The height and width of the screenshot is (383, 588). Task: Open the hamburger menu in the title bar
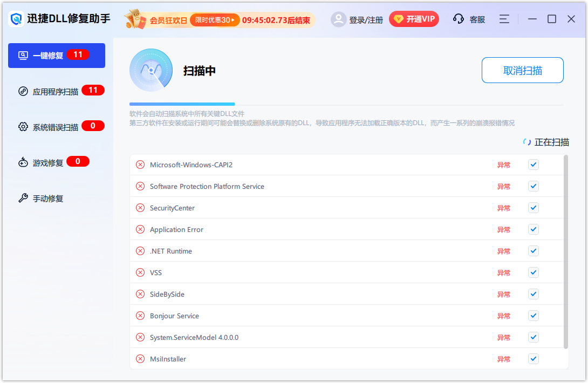(x=504, y=19)
